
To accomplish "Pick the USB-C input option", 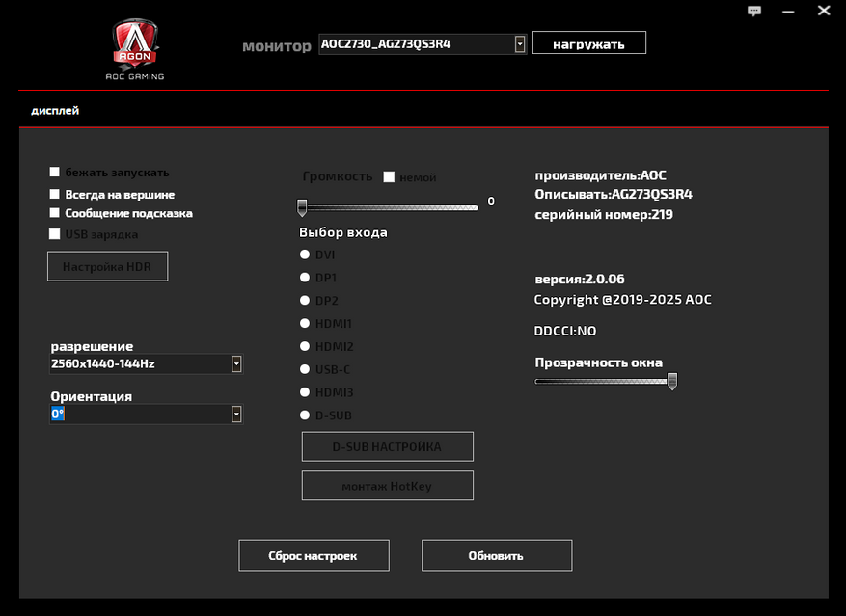I will click(x=305, y=369).
